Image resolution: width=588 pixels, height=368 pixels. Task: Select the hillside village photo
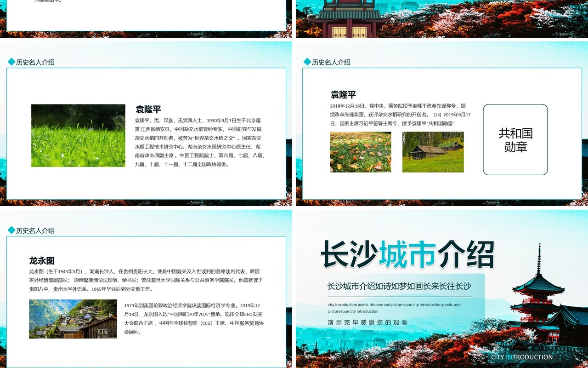pos(73,319)
